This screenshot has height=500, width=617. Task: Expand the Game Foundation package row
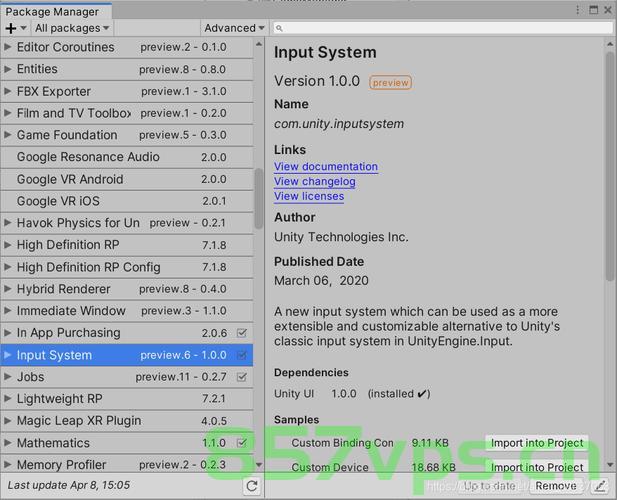pyautogui.click(x=7, y=135)
